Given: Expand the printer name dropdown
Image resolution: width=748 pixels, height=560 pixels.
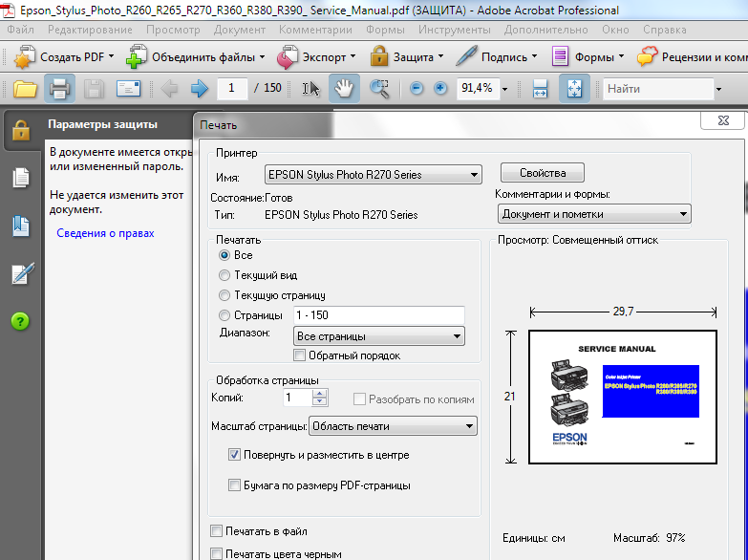Looking at the screenshot, I should (374, 175).
